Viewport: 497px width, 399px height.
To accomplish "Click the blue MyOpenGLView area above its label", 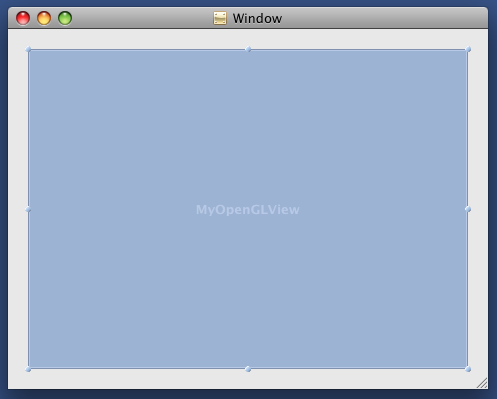I will [248, 127].
